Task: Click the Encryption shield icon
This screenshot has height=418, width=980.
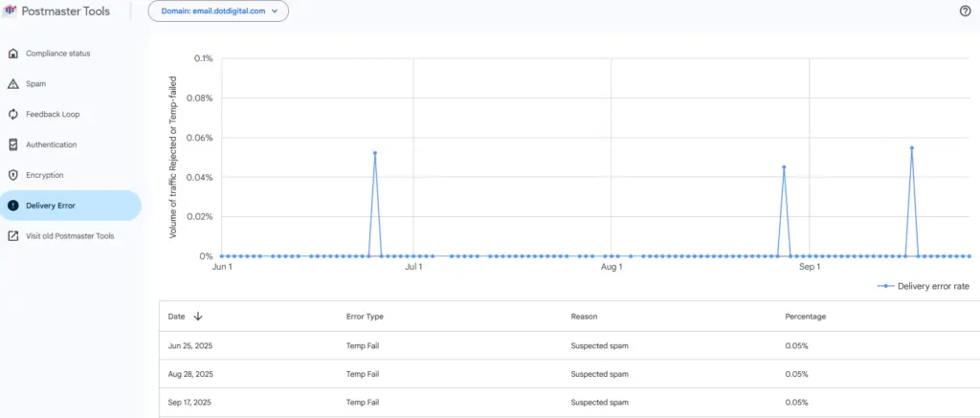Action: pos(13,175)
